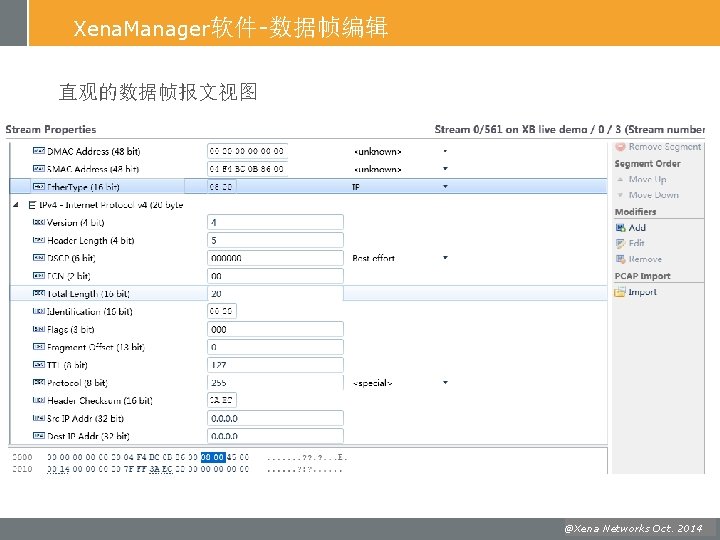Click the Remove Segment icon
Viewport: 720px width, 540px height.
(x=620, y=147)
